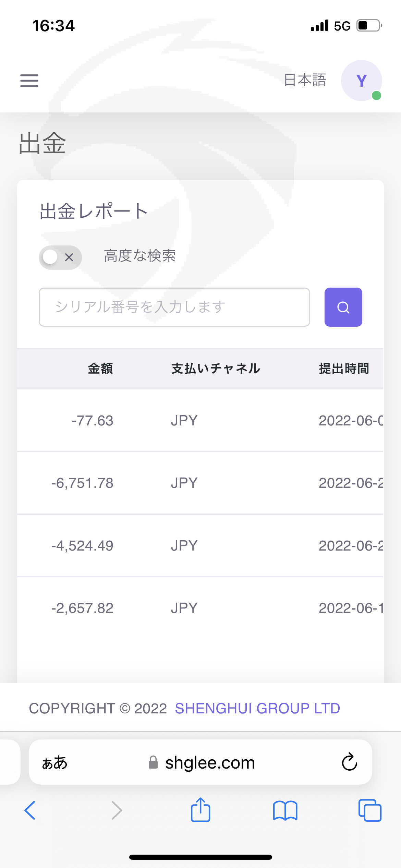Go back to the previous page

click(30, 810)
